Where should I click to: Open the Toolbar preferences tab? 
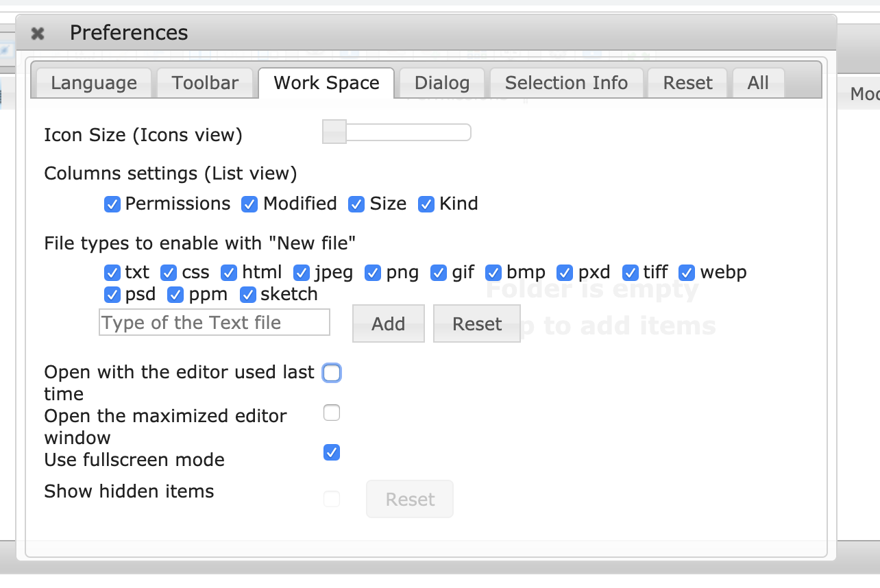(x=205, y=82)
